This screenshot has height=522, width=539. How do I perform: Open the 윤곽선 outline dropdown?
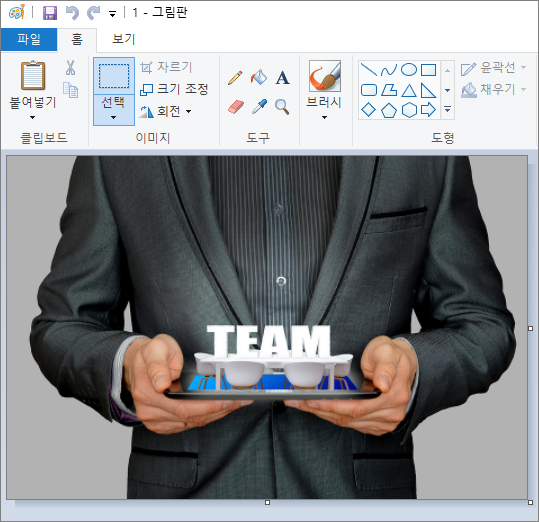pos(493,68)
